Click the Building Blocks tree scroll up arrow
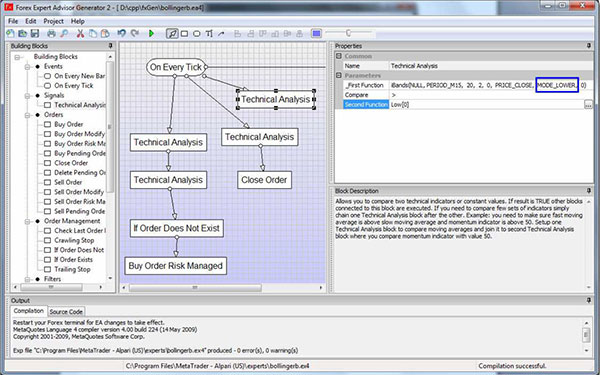The height and width of the screenshot is (375, 600). [x=110, y=57]
